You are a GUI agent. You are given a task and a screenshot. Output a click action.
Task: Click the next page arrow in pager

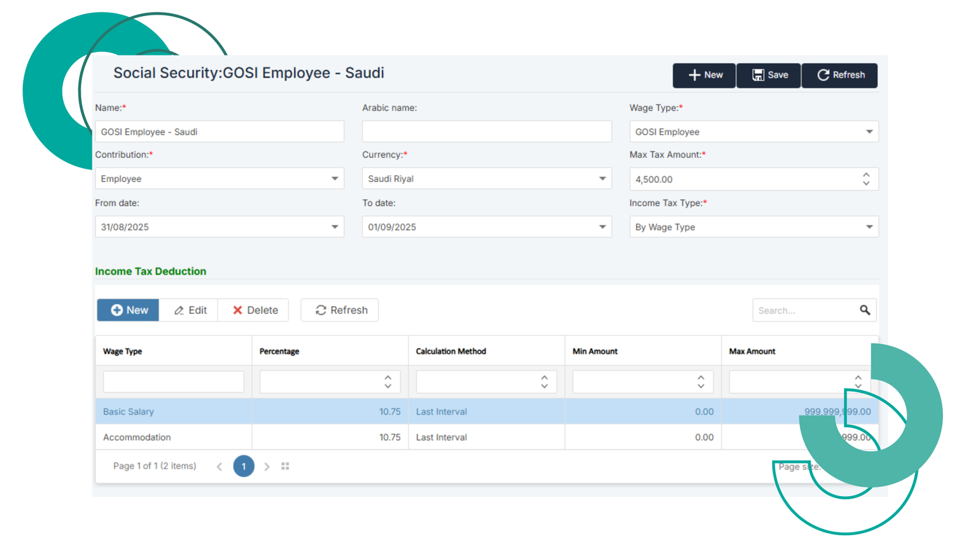(x=267, y=467)
